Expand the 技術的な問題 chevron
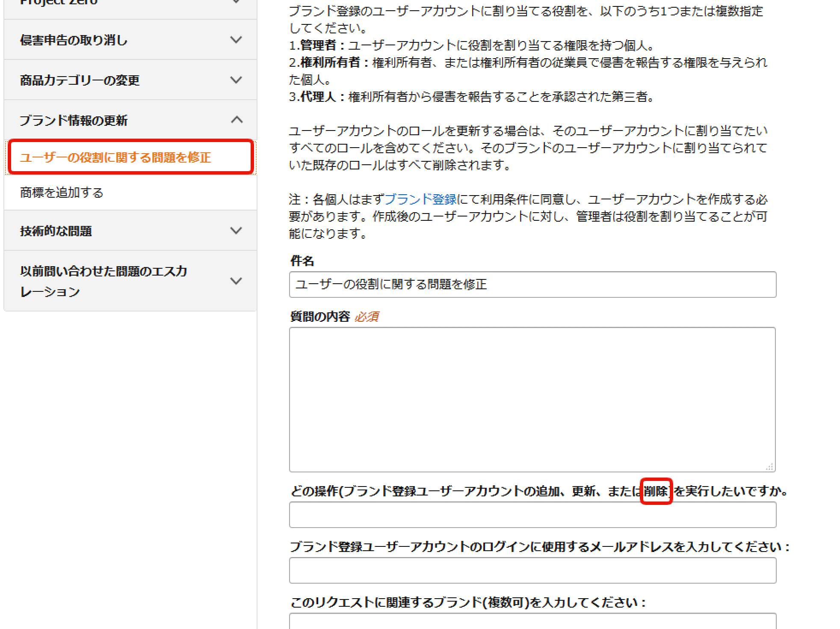 pos(236,231)
